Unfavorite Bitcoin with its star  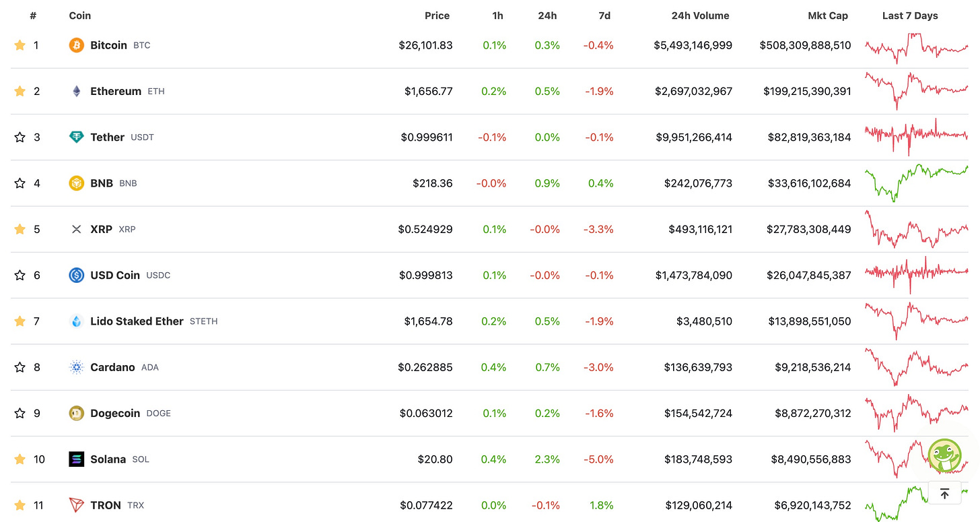(20, 45)
